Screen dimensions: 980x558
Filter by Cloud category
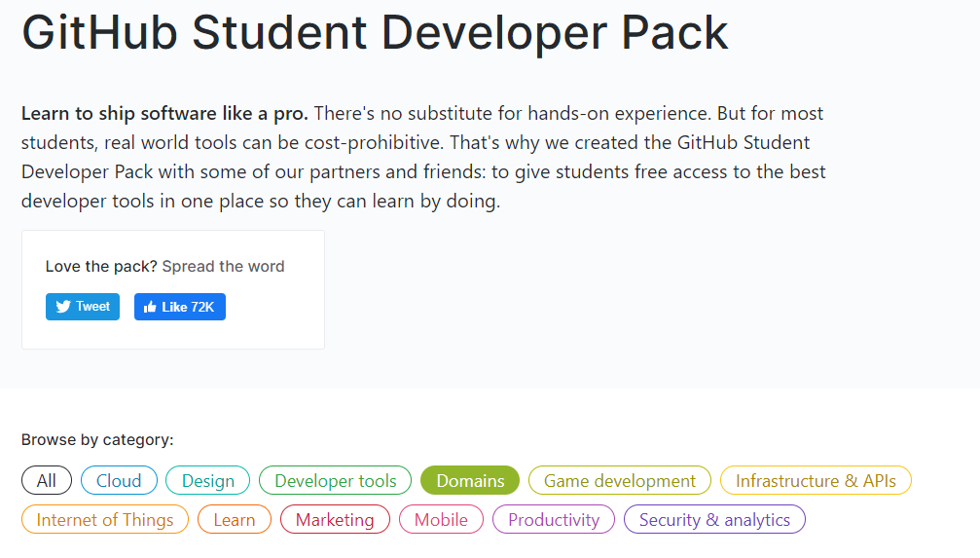point(119,481)
